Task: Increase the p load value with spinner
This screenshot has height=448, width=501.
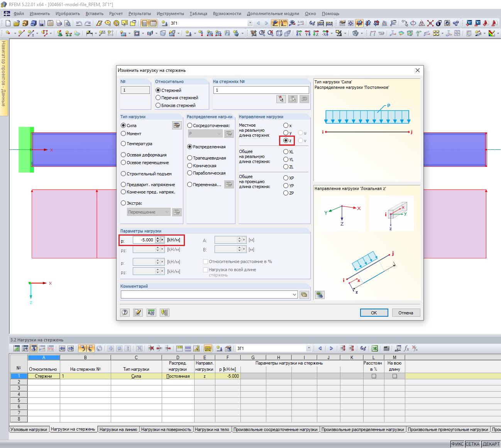Action: (x=157, y=238)
